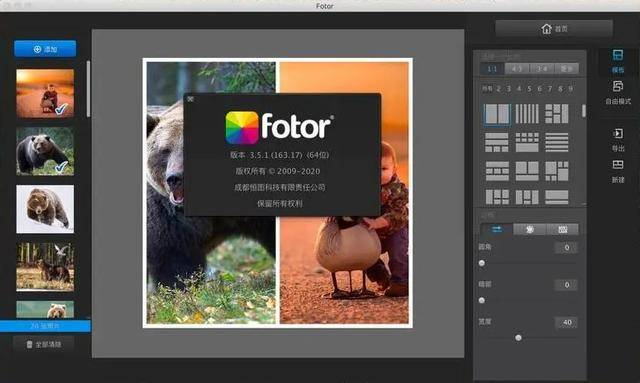Close the Fotor about dialog
640x383 pixels.
pyautogui.click(x=190, y=99)
